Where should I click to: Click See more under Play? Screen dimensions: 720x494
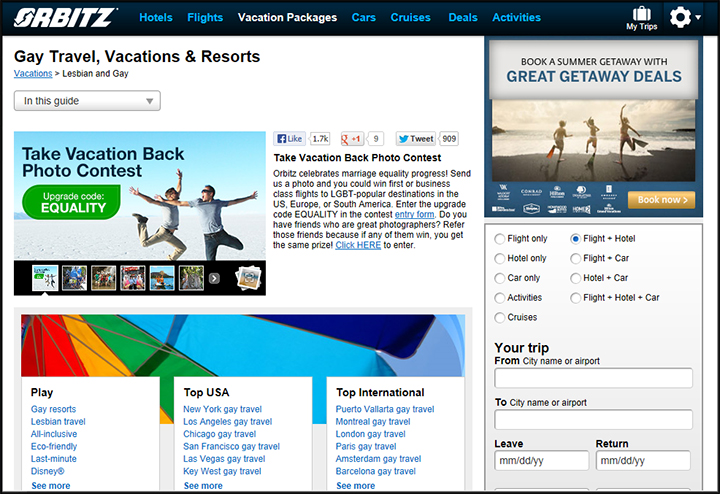pyautogui.click(x=51, y=486)
